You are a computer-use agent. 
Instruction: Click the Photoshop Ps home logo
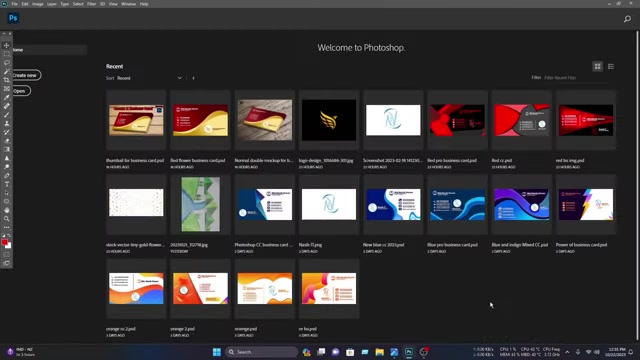[x=13, y=18]
